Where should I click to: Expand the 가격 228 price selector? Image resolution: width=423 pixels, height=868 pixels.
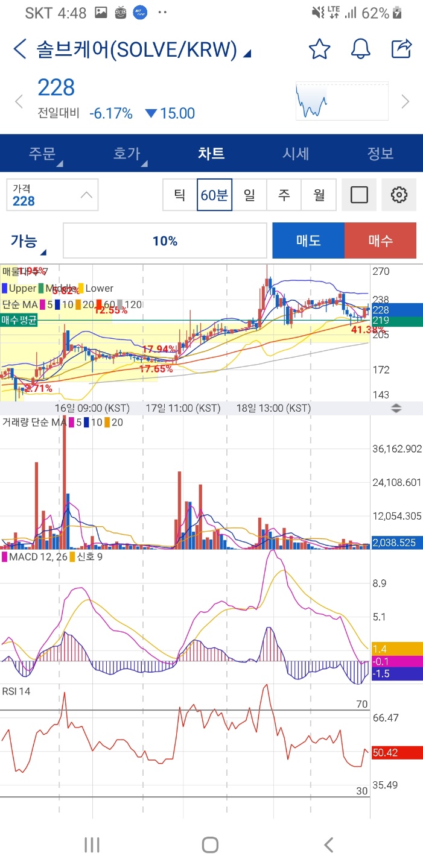[x=52, y=195]
